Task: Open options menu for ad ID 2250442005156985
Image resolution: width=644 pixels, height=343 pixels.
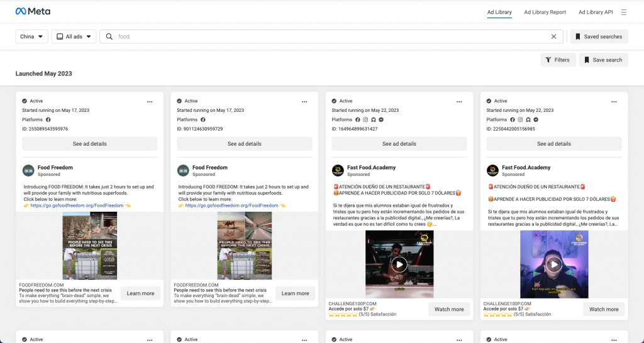Action: pos(614,102)
